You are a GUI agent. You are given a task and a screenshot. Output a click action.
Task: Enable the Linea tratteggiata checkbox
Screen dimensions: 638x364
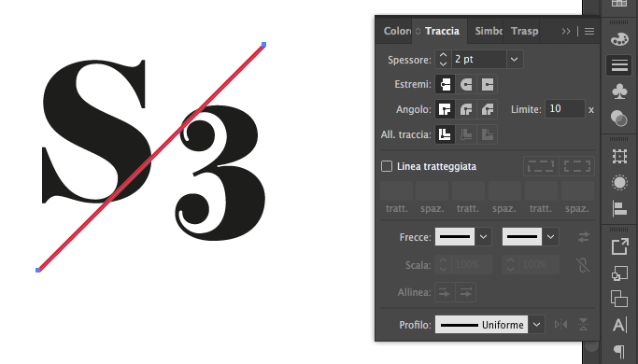pos(387,166)
